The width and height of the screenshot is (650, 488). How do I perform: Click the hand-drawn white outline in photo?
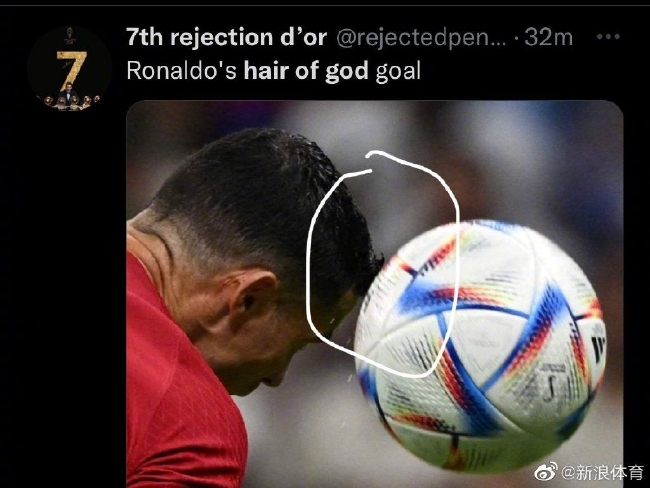pos(383,264)
